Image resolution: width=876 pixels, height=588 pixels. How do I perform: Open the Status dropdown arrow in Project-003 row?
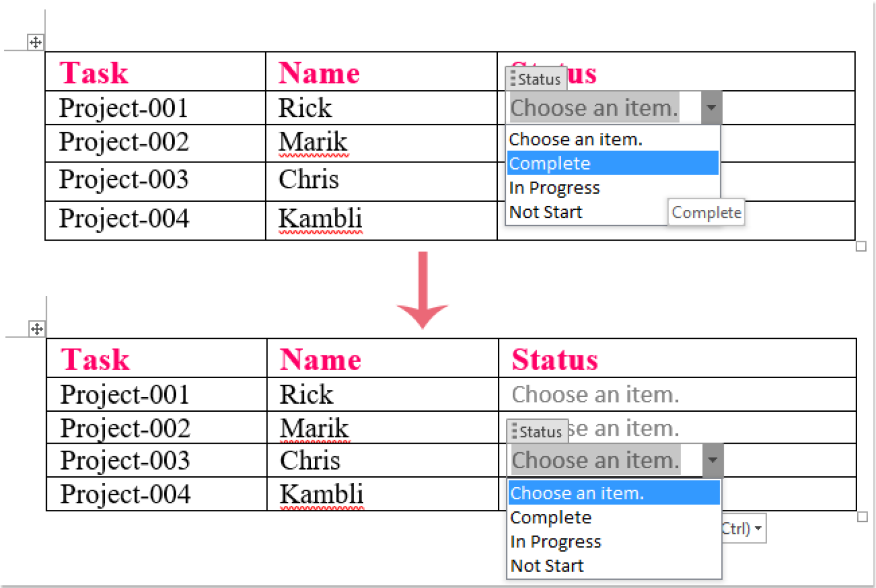(712, 460)
